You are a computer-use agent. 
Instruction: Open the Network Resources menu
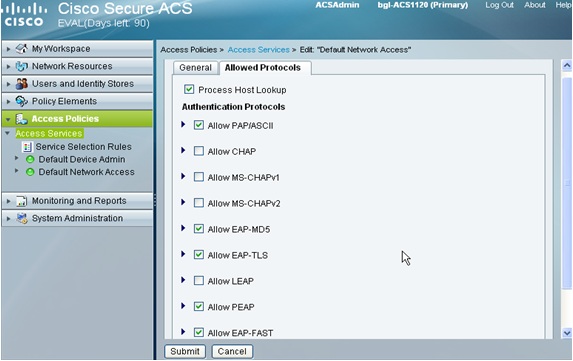point(77,66)
